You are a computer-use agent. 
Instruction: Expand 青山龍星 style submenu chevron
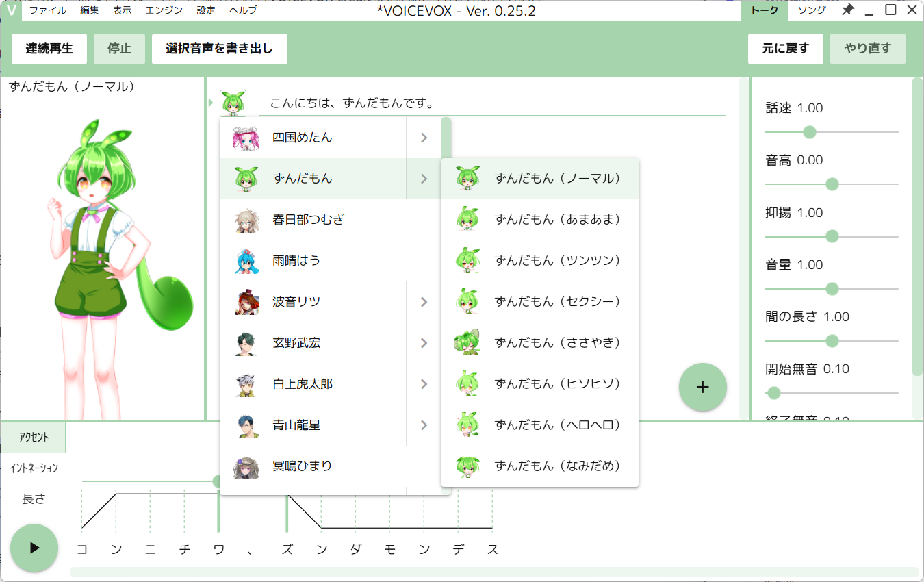tap(424, 425)
